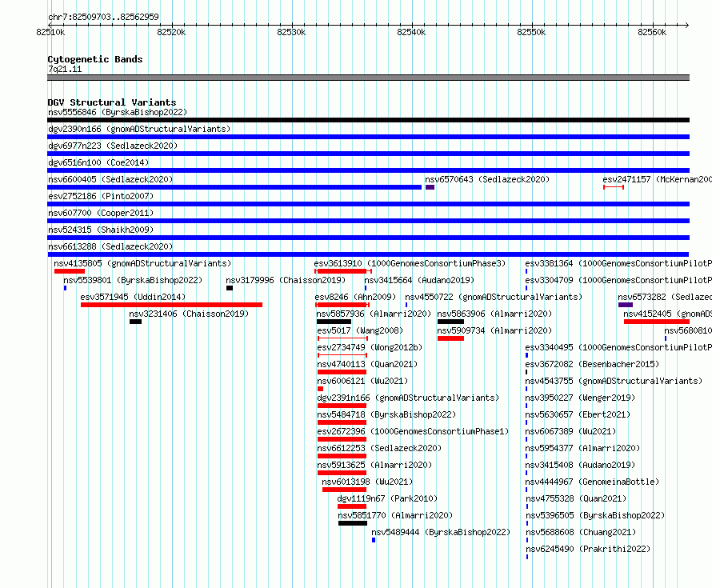Select the nsv3415408 (Audano2019) label
The image size is (712, 588).
pyautogui.click(x=580, y=465)
